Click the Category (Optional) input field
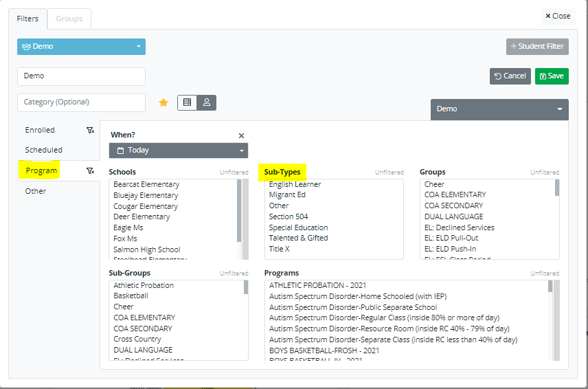Image resolution: width=588 pixels, height=389 pixels. point(81,102)
